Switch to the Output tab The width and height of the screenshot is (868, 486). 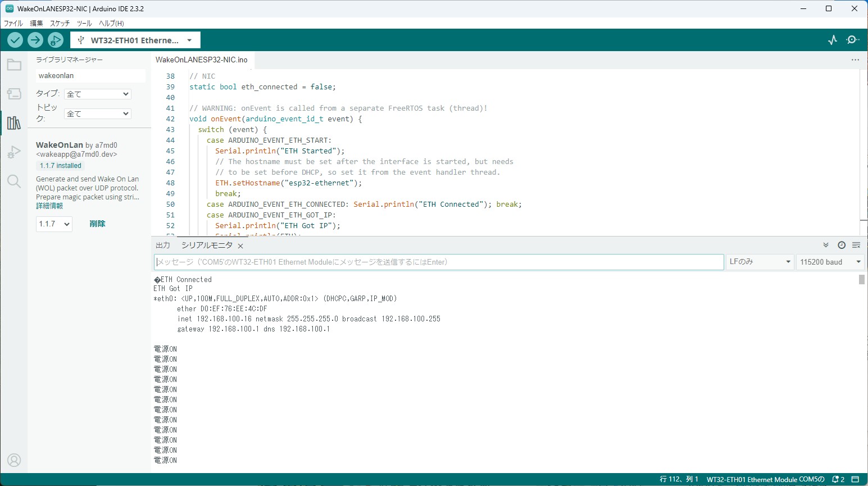(163, 246)
